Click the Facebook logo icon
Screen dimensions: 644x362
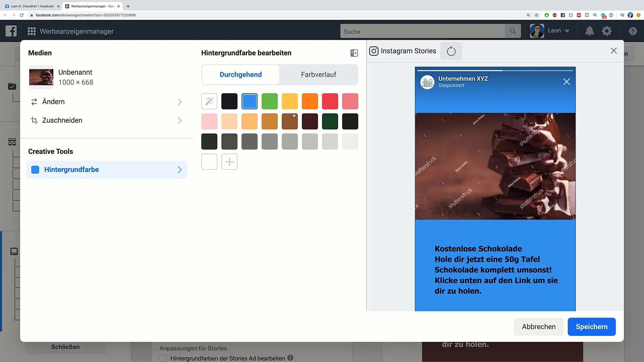click(x=11, y=31)
